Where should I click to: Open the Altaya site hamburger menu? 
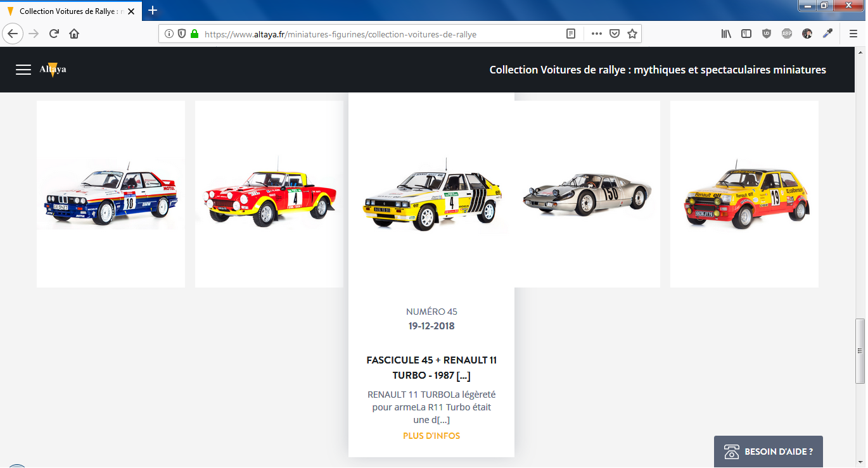pyautogui.click(x=23, y=70)
